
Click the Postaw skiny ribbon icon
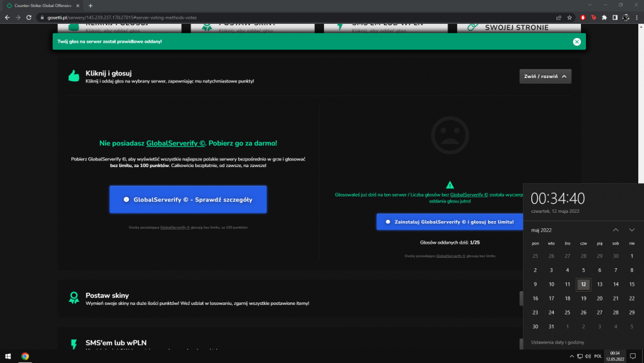click(74, 298)
